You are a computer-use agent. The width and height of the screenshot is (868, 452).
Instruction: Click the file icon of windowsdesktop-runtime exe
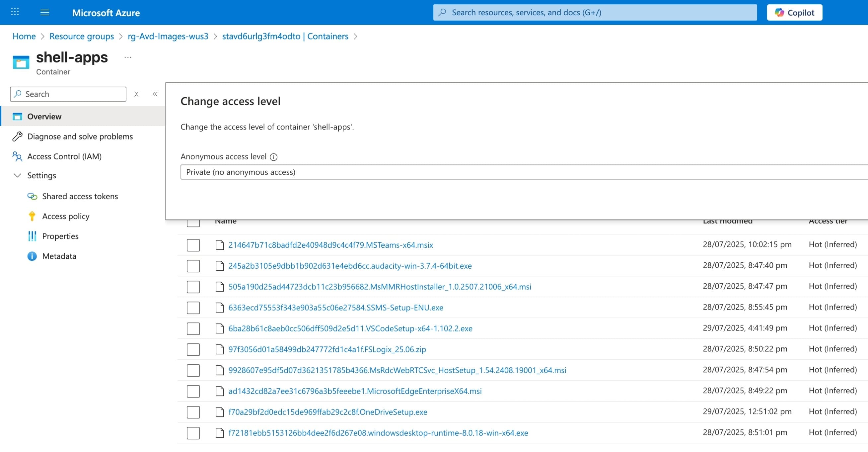220,433
